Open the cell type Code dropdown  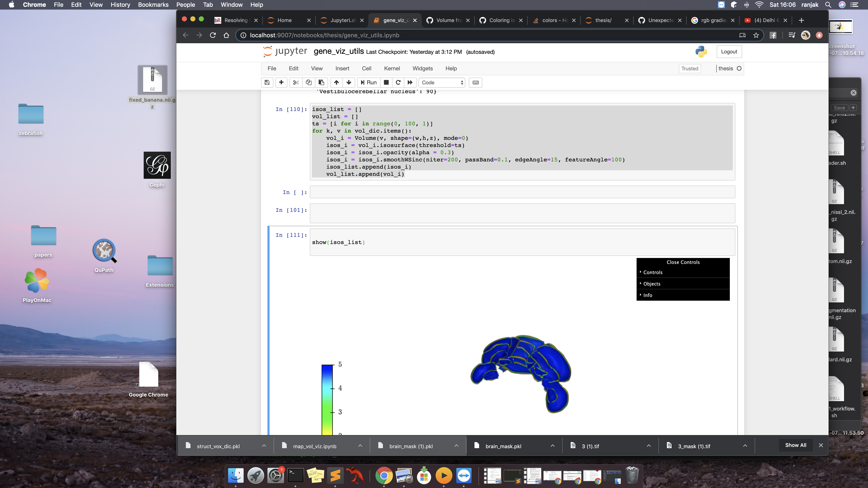[x=442, y=83]
